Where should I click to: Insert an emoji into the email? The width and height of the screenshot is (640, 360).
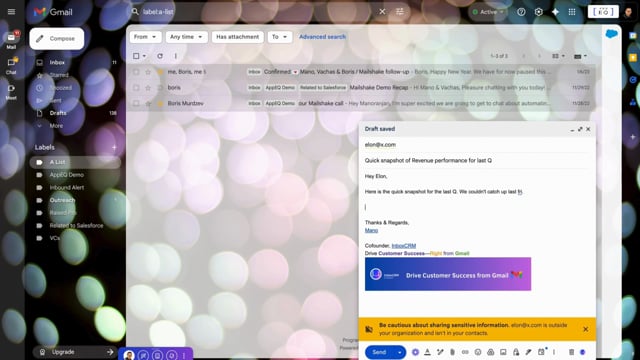tap(478, 352)
